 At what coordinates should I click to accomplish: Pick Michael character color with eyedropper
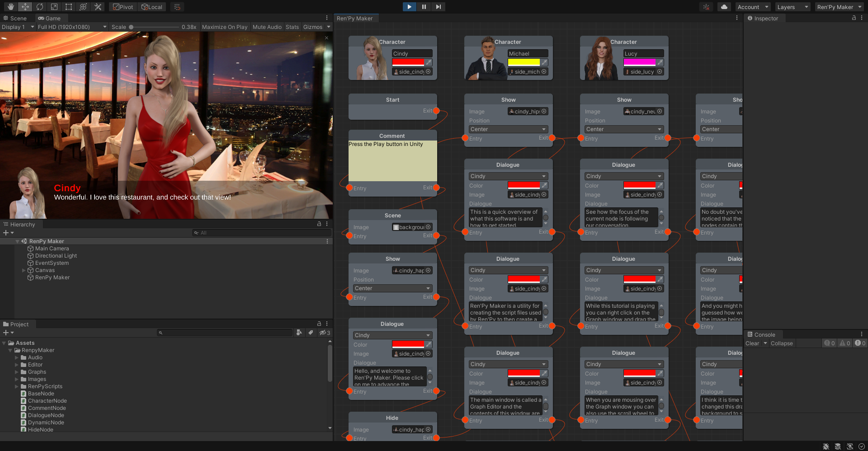pyautogui.click(x=544, y=62)
